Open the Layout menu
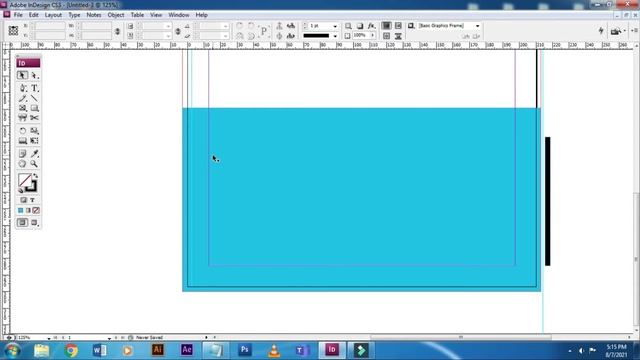The image size is (640, 360). [x=53, y=15]
